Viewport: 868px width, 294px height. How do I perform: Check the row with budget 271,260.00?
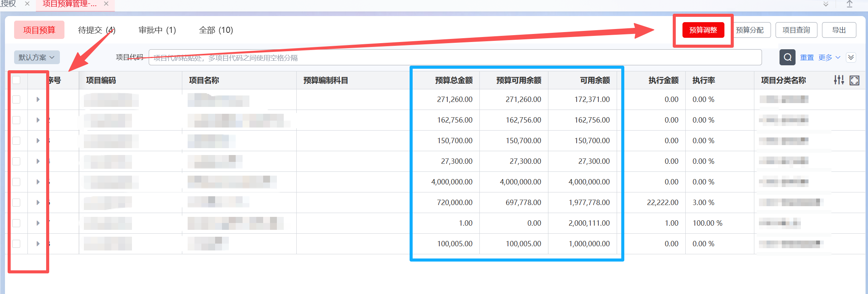click(16, 100)
